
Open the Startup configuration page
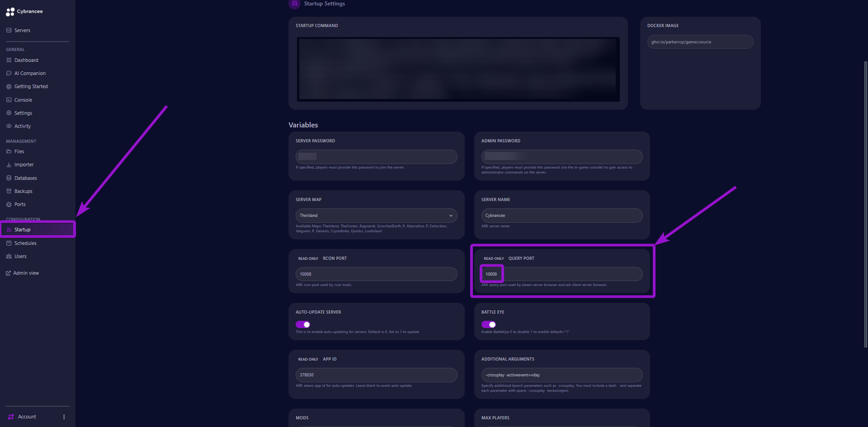point(22,229)
